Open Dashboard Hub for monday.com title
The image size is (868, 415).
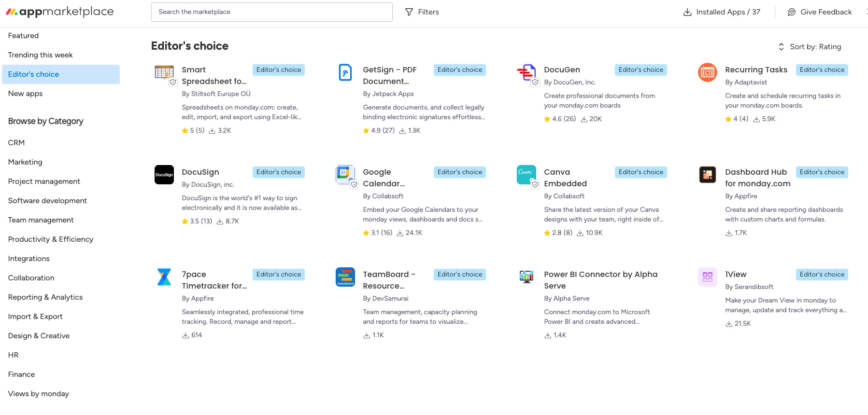(757, 178)
